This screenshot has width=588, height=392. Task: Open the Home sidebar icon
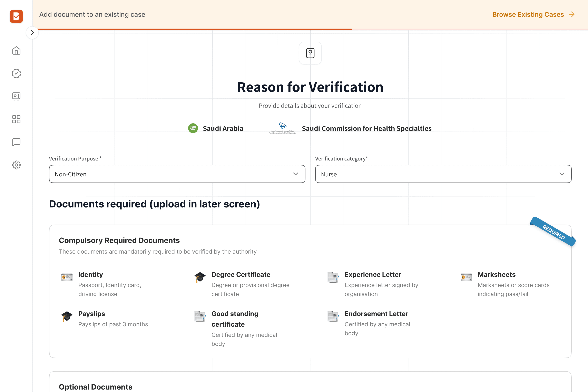16,50
